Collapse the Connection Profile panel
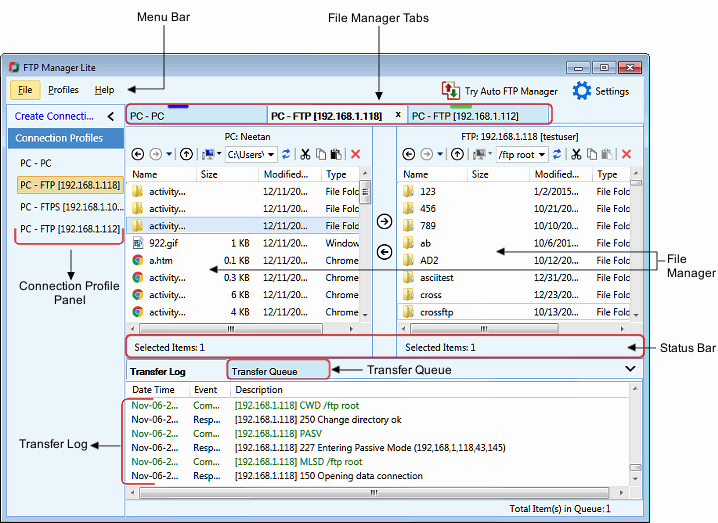Screen dimensions: 718x523 click(x=110, y=116)
